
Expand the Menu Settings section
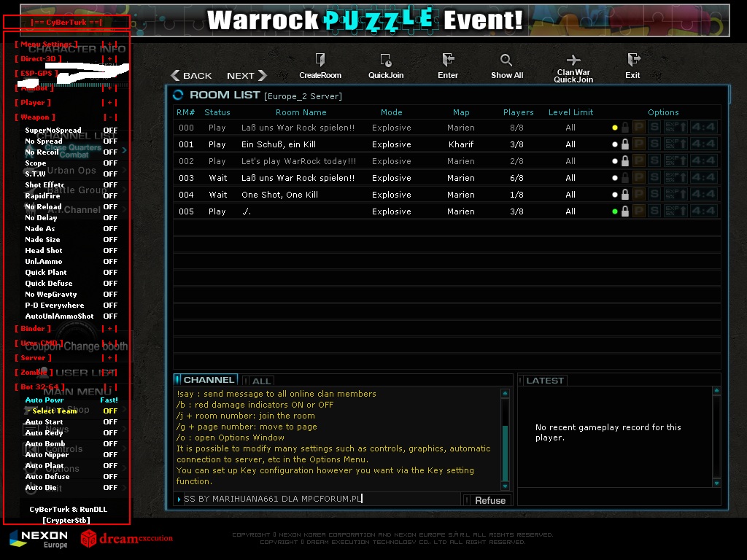click(109, 44)
